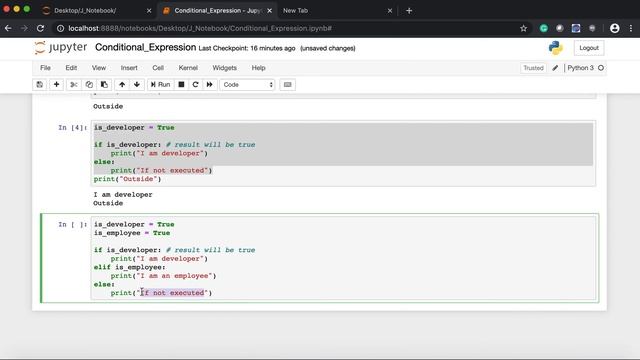Interrupt the kernel with the stop icon
The height and width of the screenshot is (360, 640).
181,84
